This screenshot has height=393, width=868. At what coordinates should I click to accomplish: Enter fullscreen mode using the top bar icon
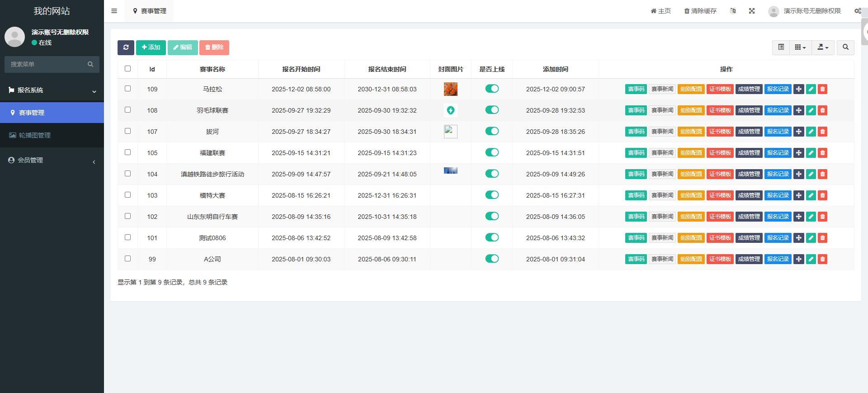pyautogui.click(x=752, y=11)
